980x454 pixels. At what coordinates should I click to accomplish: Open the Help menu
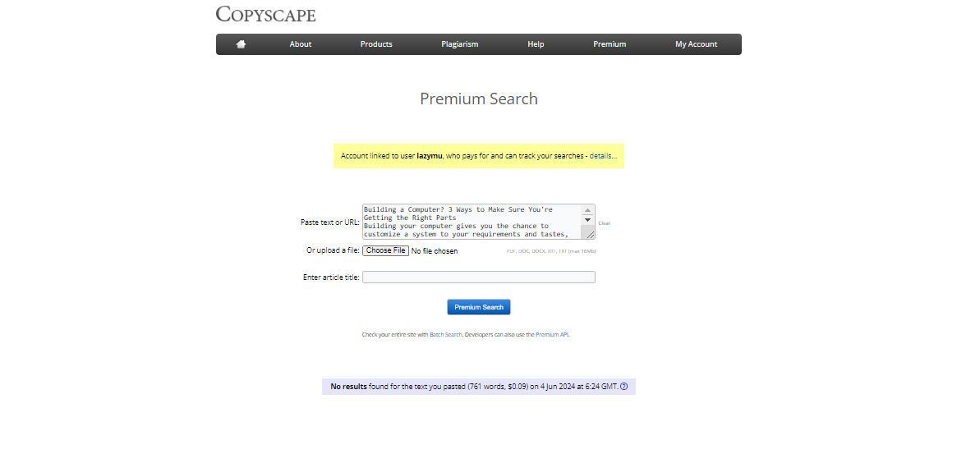[536, 44]
